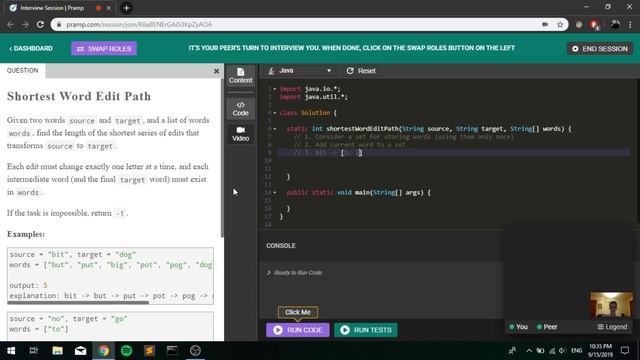The width and height of the screenshot is (640, 360).
Task: Click the Run Tests button
Action: (366, 330)
